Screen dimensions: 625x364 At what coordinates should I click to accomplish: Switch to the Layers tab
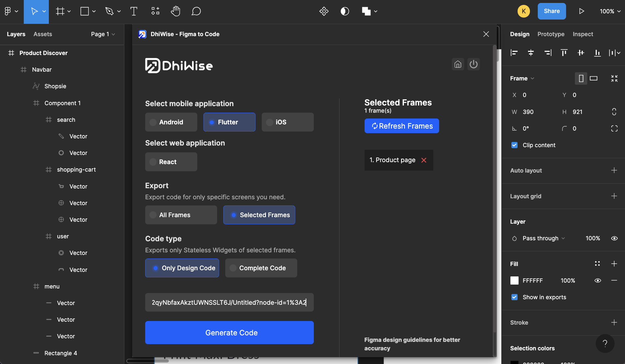16,34
